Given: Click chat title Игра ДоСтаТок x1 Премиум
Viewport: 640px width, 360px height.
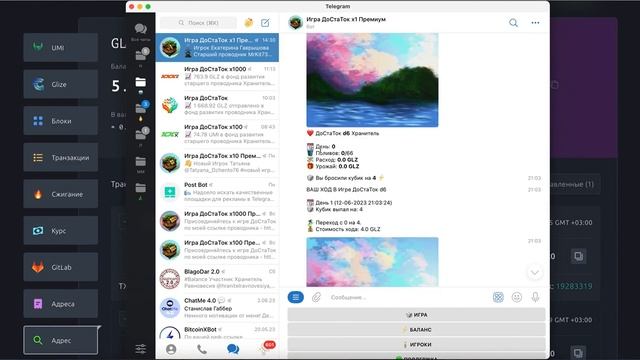Looking at the screenshot, I should [346, 19].
